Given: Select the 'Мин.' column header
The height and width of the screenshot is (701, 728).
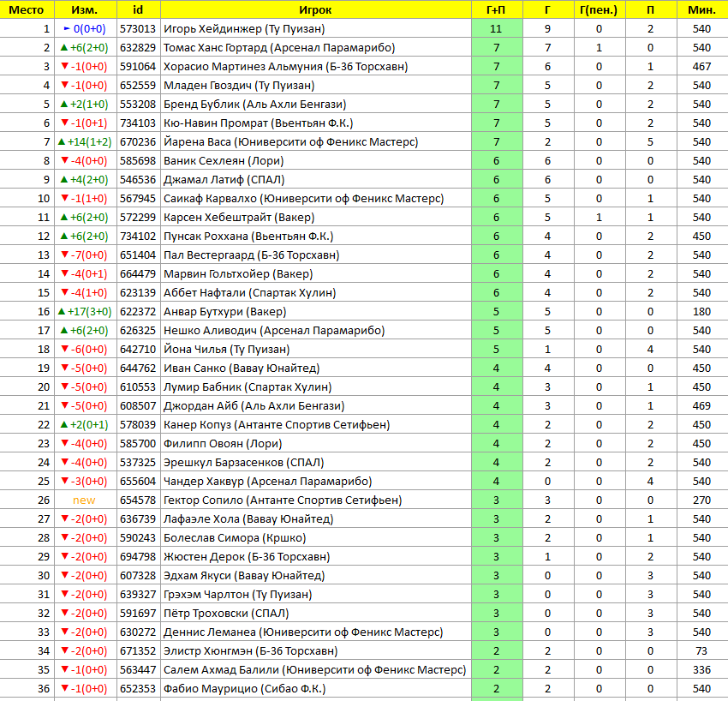Looking at the screenshot, I should [x=701, y=9].
